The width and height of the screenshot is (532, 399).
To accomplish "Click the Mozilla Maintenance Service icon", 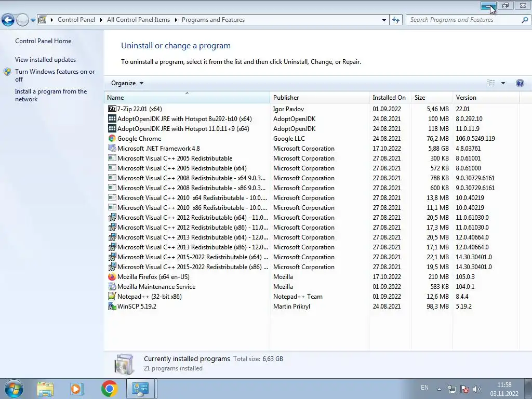I will pos(112,287).
